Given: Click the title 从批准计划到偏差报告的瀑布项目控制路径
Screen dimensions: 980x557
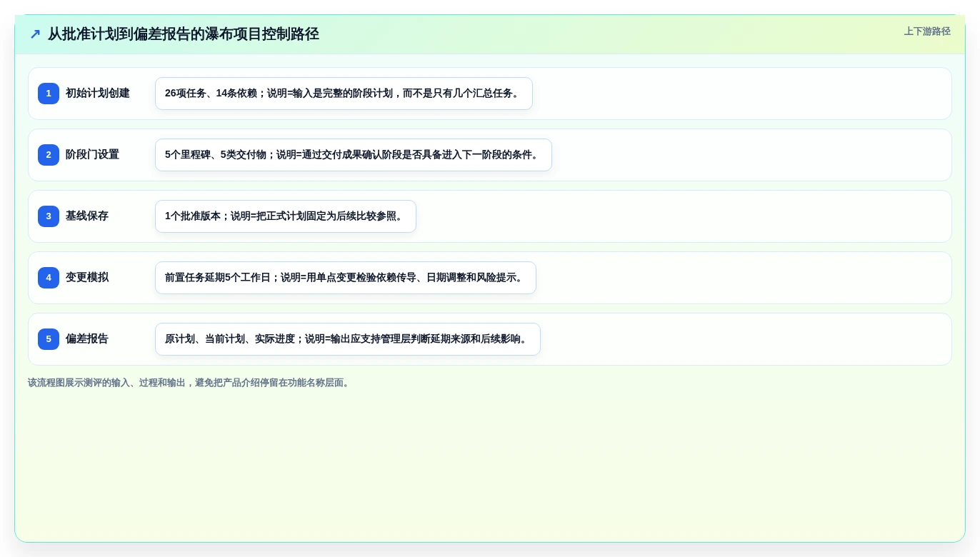Looking at the screenshot, I should 183,34.
